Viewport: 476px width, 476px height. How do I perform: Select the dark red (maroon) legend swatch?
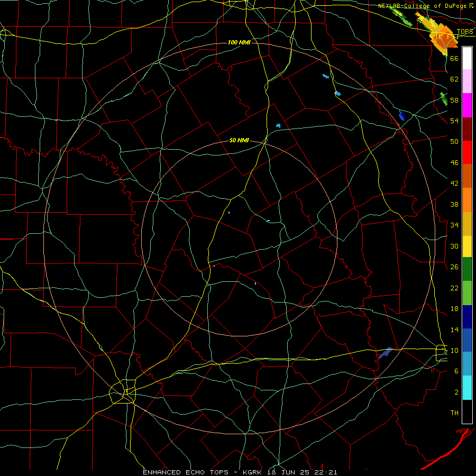(x=467, y=129)
